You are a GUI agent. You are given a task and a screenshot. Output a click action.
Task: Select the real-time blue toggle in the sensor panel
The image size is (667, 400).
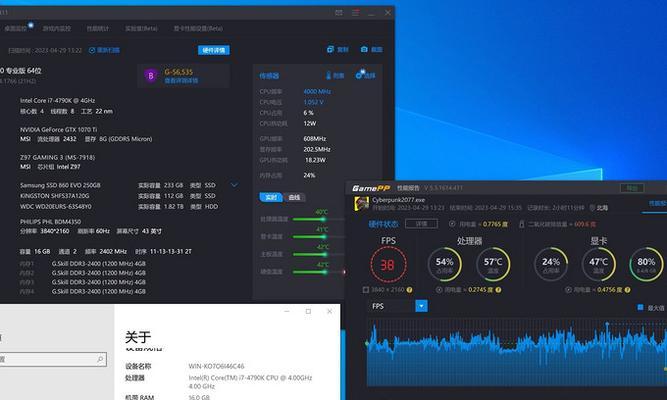[271, 197]
